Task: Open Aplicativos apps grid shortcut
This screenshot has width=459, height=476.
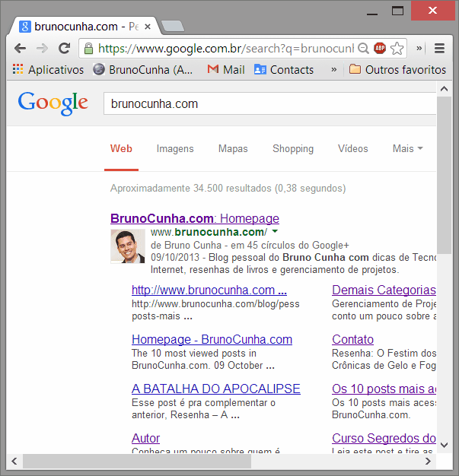Action: click(x=48, y=70)
